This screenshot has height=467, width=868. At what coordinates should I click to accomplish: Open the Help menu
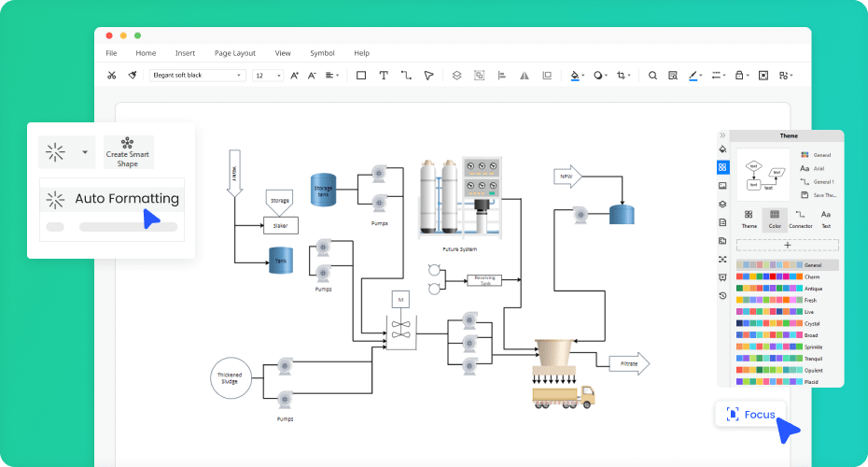[361, 53]
